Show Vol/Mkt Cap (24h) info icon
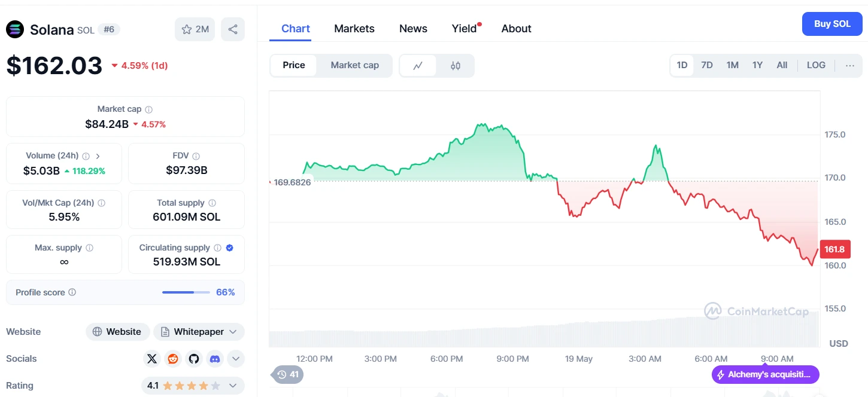Screen dimensions: 868x397 click(101, 203)
